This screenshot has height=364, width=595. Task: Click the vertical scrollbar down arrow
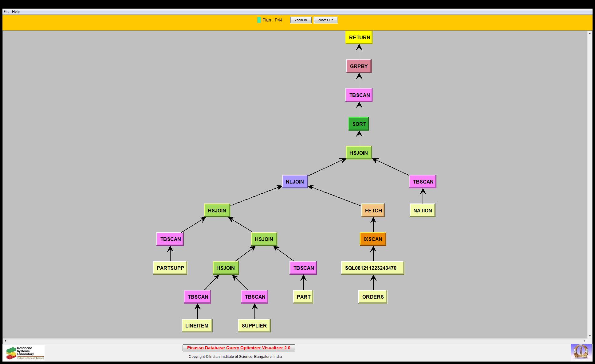[589, 336]
